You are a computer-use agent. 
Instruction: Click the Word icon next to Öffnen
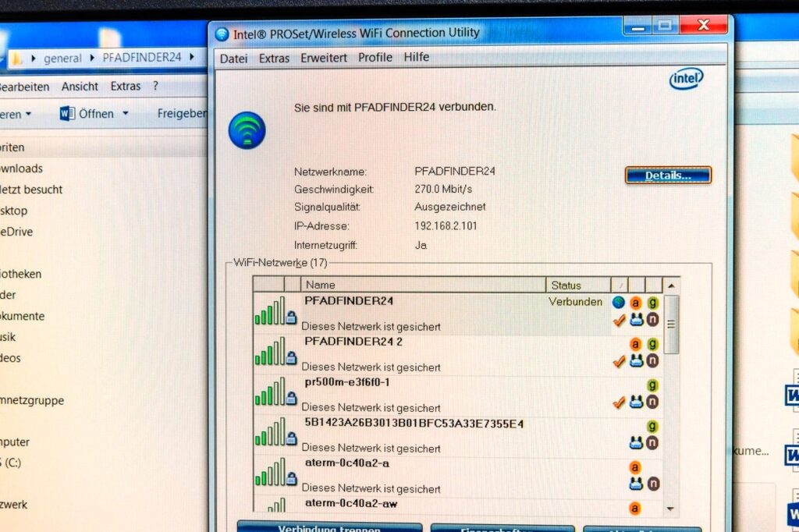[67, 114]
